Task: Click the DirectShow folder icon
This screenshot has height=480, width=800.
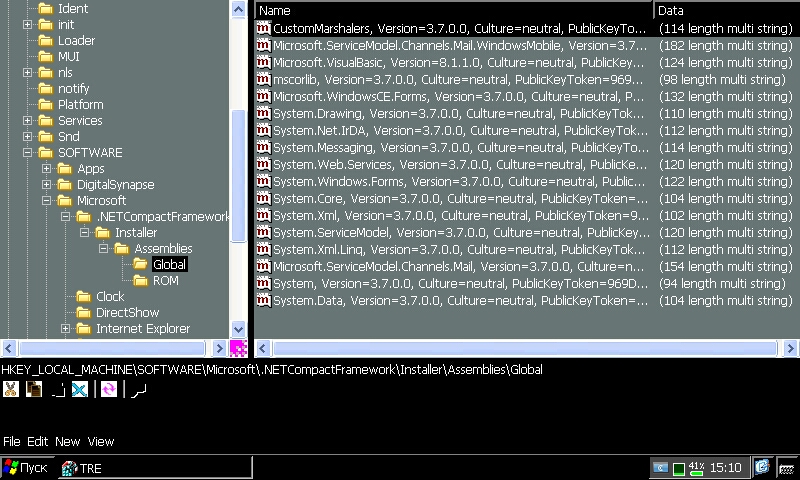Action: [x=83, y=312]
